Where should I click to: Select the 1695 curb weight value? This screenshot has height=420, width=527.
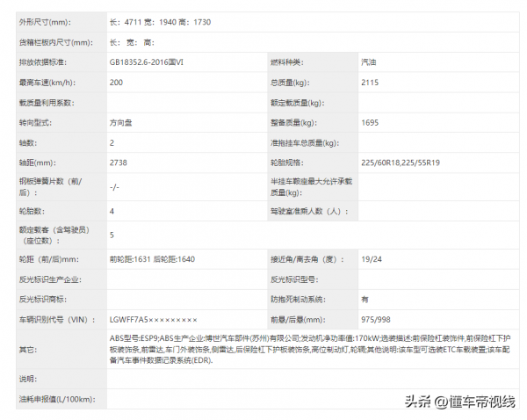(x=371, y=123)
